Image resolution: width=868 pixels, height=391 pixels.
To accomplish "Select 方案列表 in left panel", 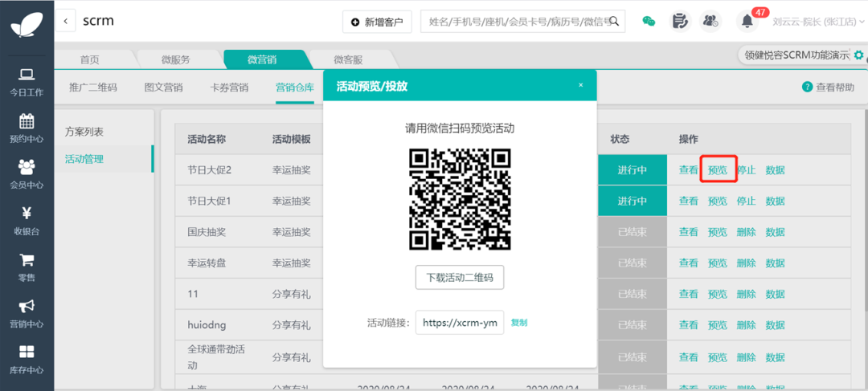I will [84, 132].
